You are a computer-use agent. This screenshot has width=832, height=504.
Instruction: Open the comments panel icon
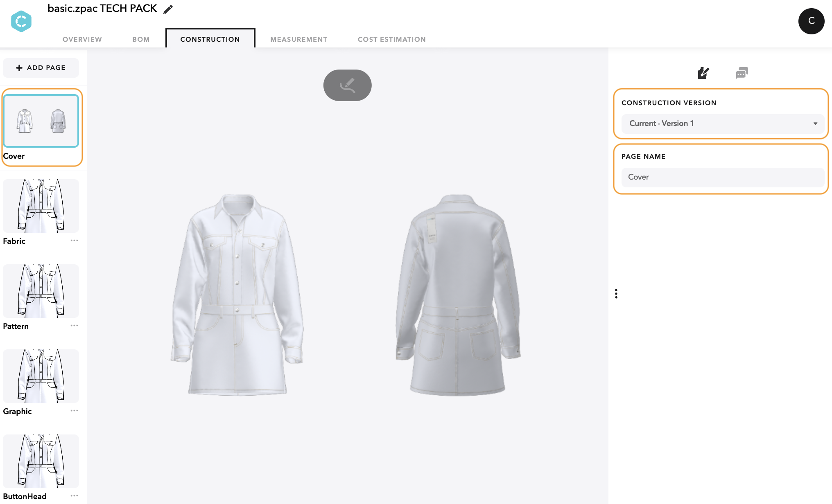[742, 73]
